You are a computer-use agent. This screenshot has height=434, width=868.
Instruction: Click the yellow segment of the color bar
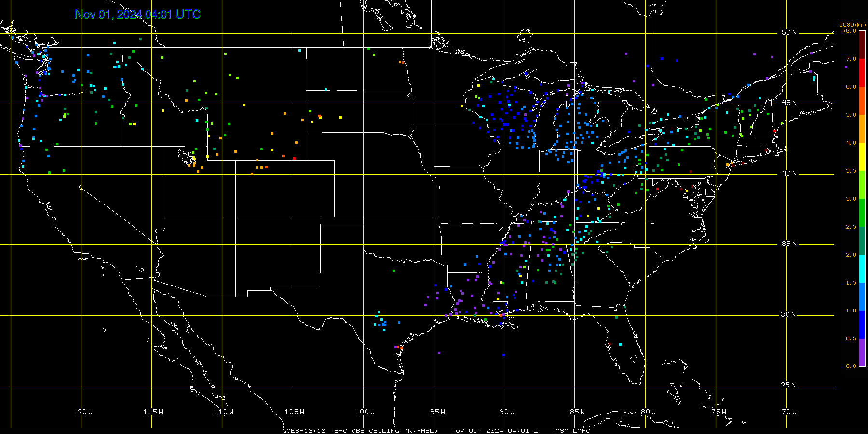(862, 157)
